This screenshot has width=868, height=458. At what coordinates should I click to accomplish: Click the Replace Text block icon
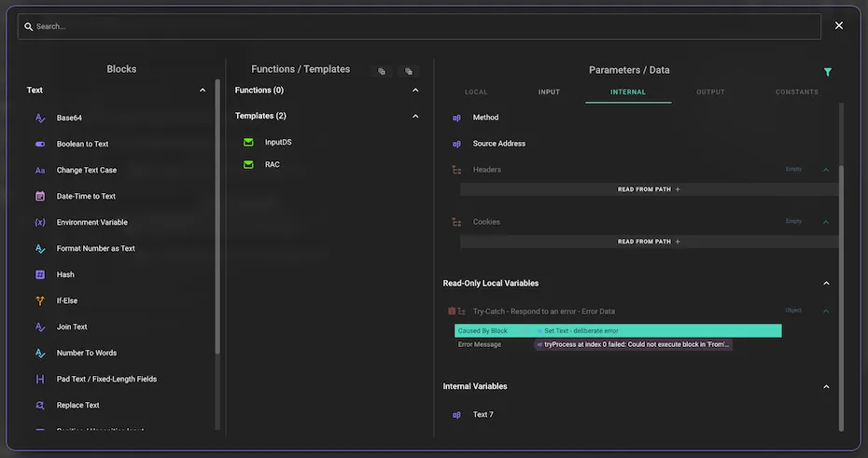[40, 406]
